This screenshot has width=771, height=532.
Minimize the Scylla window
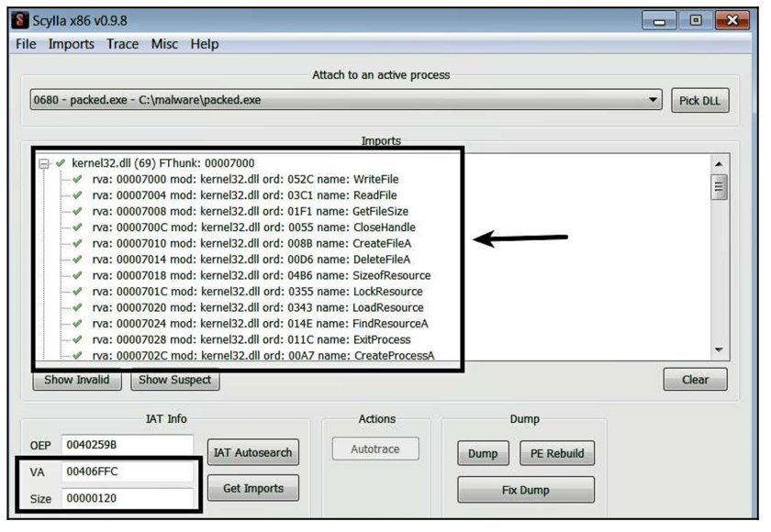(x=659, y=20)
